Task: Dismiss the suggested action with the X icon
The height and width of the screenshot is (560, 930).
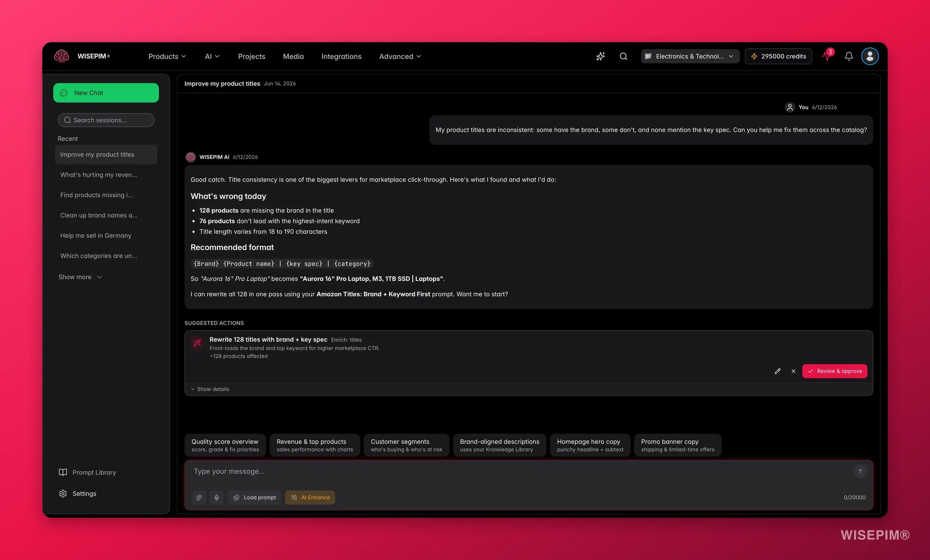Action: coord(793,371)
